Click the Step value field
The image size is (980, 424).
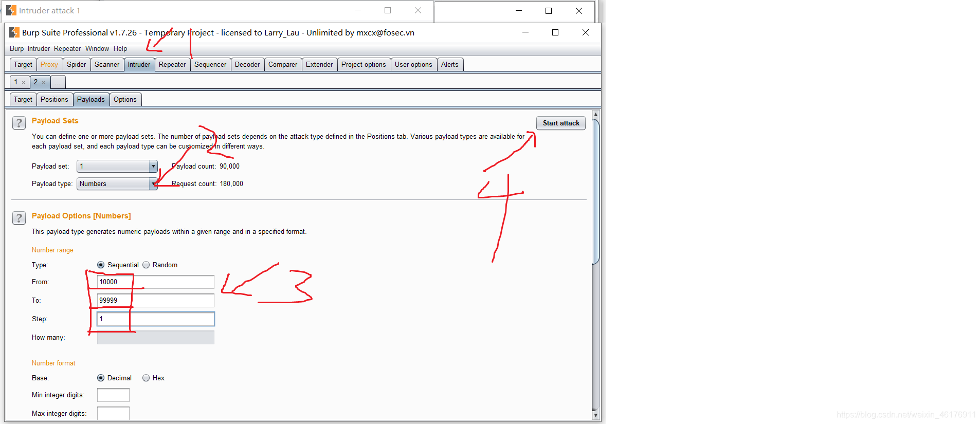click(x=156, y=319)
